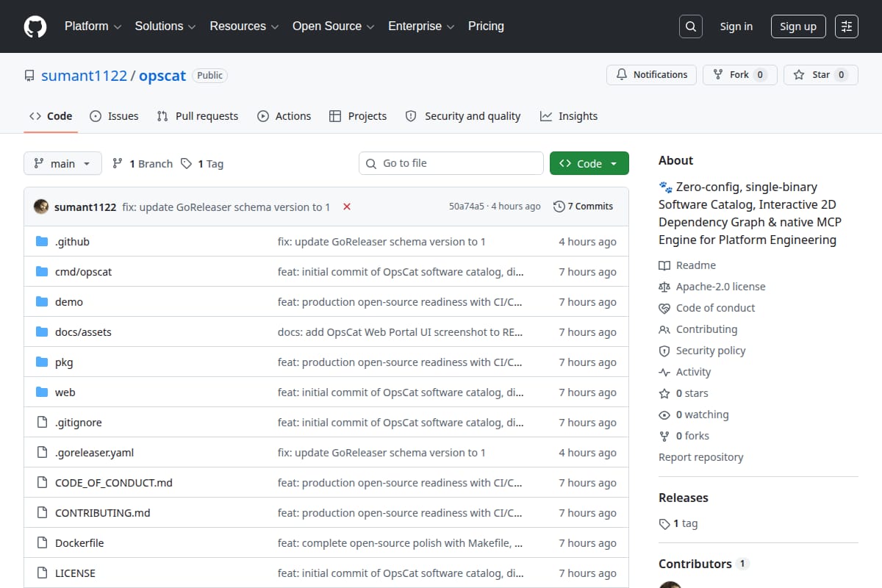The height and width of the screenshot is (588, 882).
Task: Click the .github folder icon
Action: click(42, 242)
